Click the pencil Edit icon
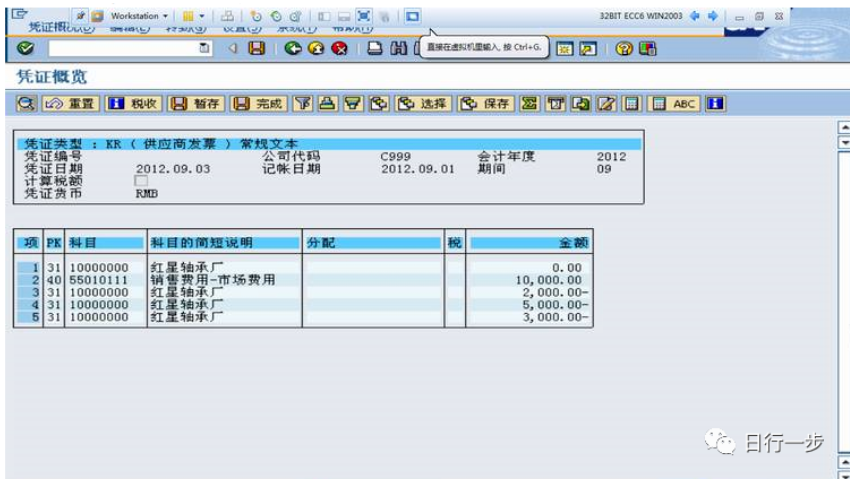850x480 pixels. (606, 103)
